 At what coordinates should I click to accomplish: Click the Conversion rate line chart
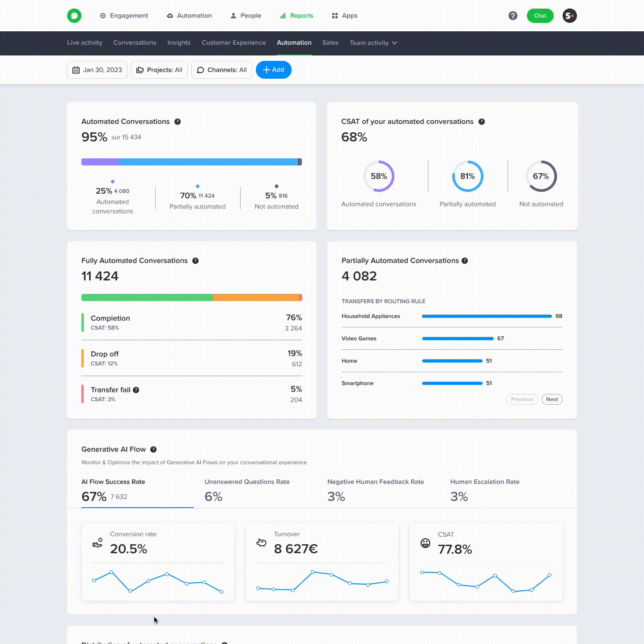pyautogui.click(x=158, y=581)
